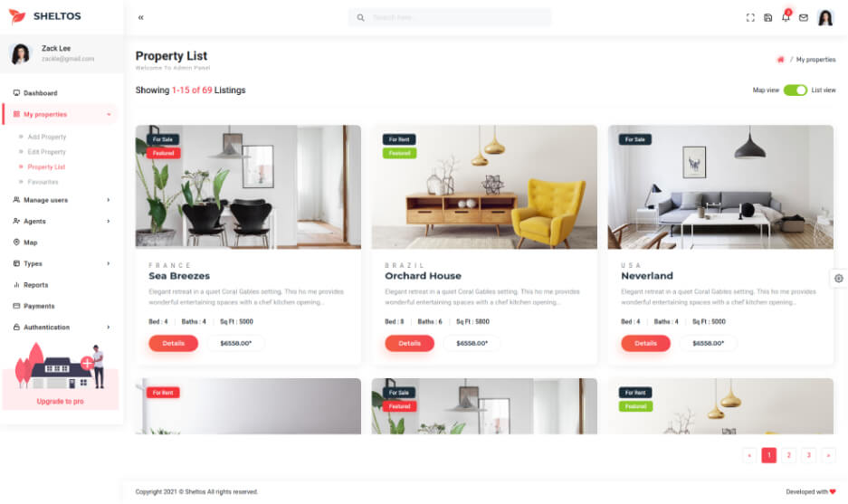Open the Dashboard menu item
Viewport: 848px width, 504px height.
point(40,93)
